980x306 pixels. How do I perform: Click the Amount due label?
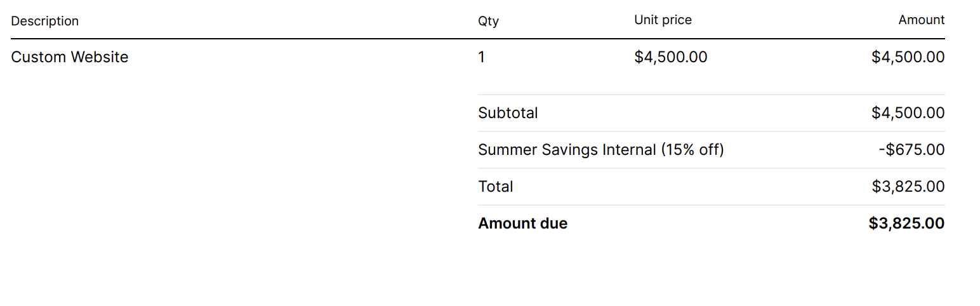522,223
